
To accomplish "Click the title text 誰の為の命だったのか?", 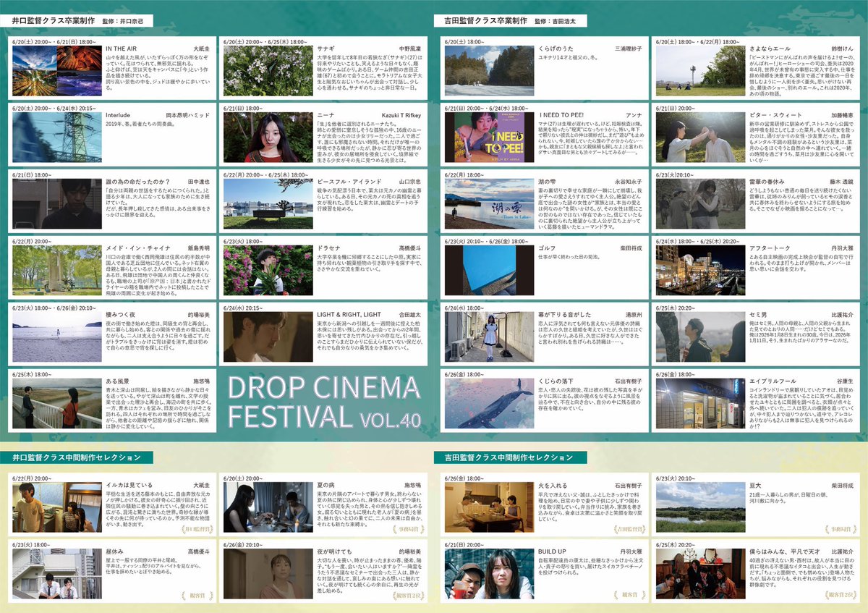I will tap(137, 182).
